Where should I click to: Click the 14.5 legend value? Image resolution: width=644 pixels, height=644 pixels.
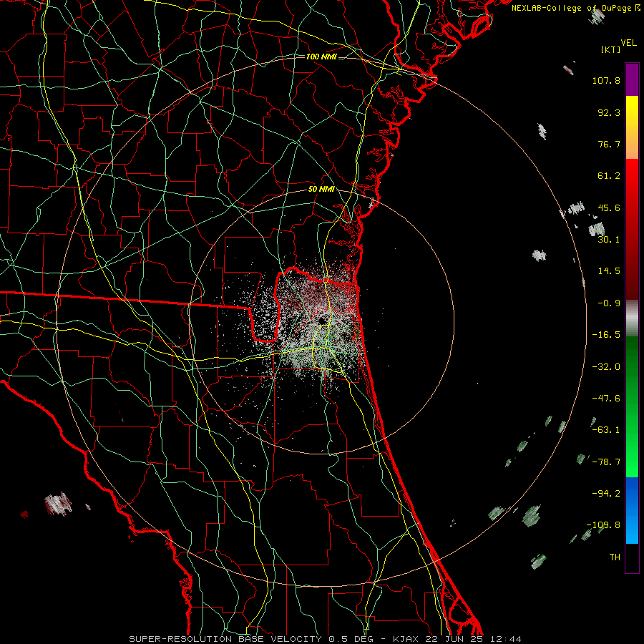coord(609,271)
